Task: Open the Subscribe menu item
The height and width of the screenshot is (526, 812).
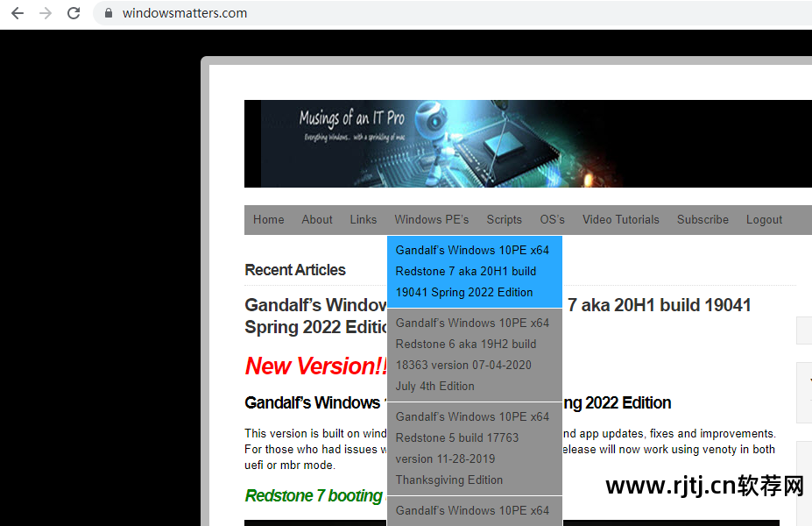Action: tap(703, 220)
